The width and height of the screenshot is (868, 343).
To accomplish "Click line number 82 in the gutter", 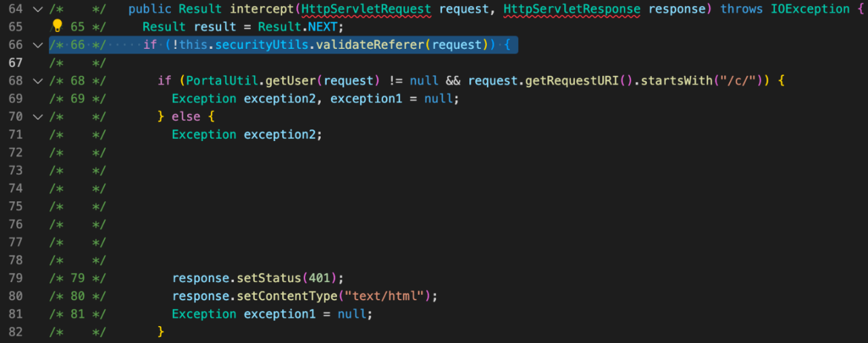I will click(16, 332).
